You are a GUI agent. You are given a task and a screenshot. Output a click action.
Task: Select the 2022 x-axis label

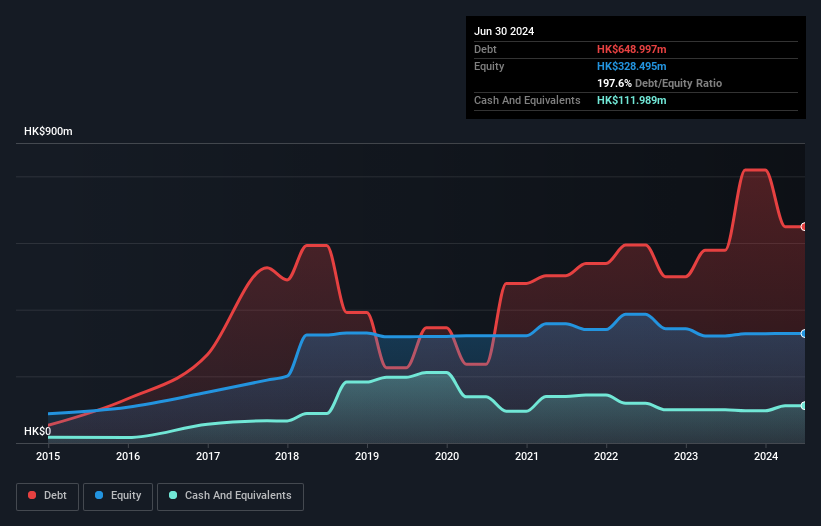click(606, 456)
